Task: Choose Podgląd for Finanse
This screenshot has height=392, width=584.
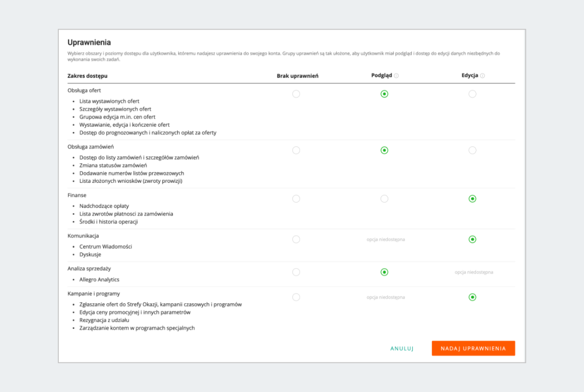Action: (384, 198)
